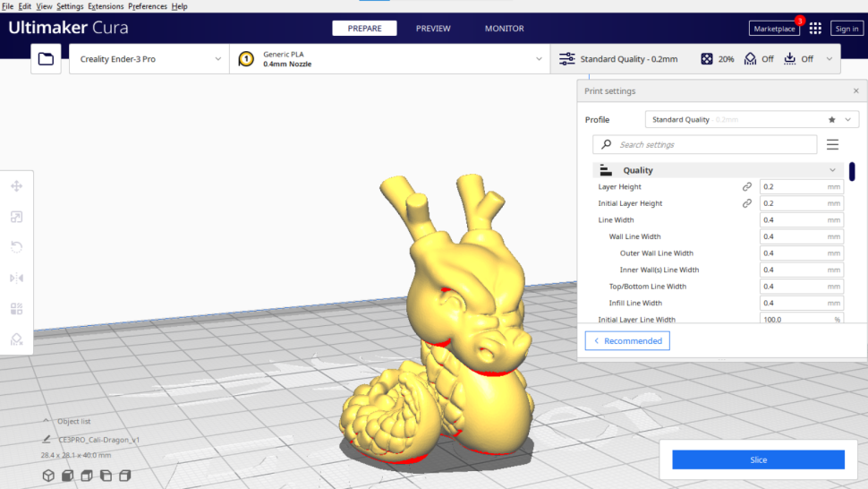The height and width of the screenshot is (489, 868).
Task: Select CE3PRO_Cali-Dragon_v1 in object list
Action: click(x=99, y=440)
